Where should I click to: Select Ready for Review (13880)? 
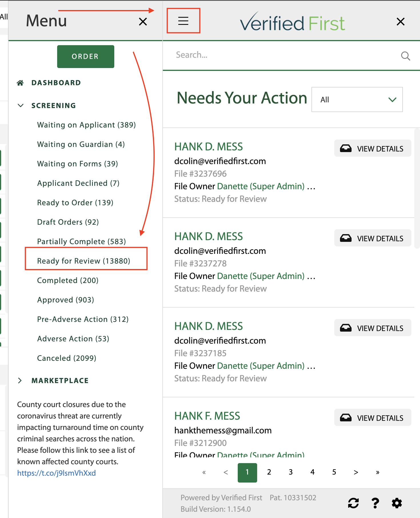[x=84, y=261]
